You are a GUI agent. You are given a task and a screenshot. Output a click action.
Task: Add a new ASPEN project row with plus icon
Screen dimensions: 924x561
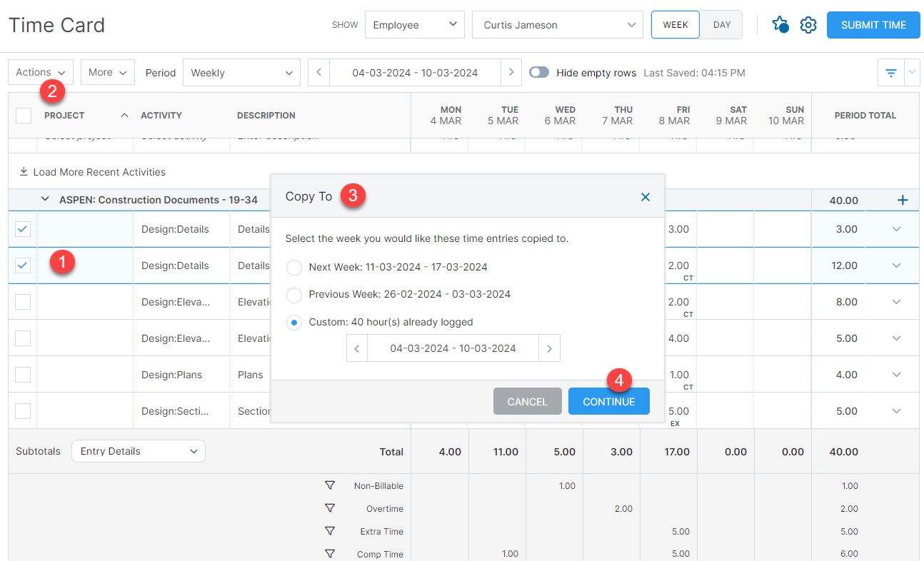(x=901, y=200)
